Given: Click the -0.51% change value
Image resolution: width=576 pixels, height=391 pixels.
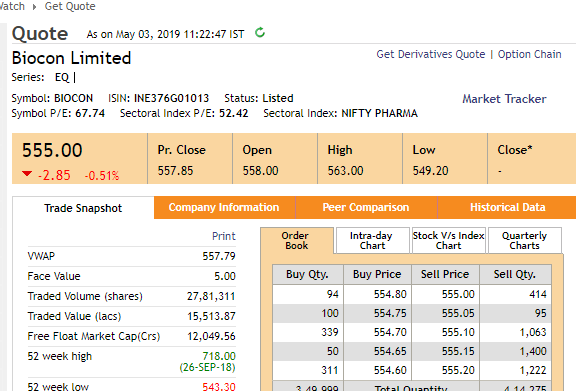Looking at the screenshot, I should point(102,176).
